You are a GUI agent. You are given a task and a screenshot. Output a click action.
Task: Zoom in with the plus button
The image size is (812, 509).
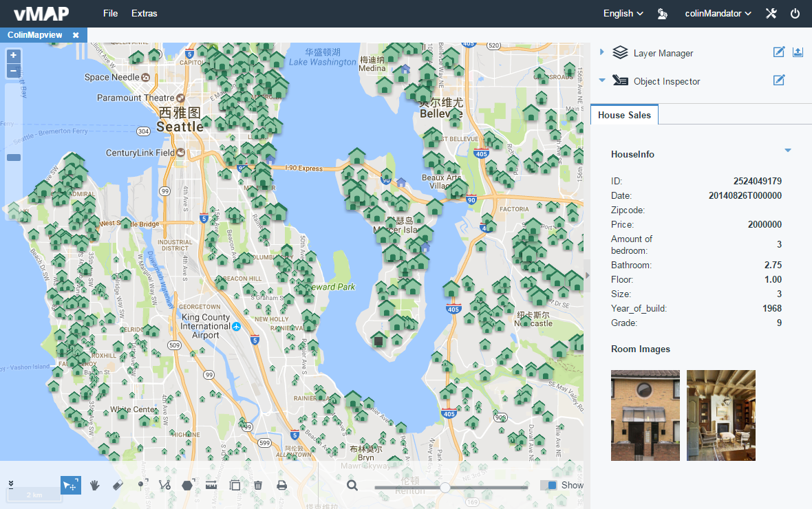click(x=14, y=56)
